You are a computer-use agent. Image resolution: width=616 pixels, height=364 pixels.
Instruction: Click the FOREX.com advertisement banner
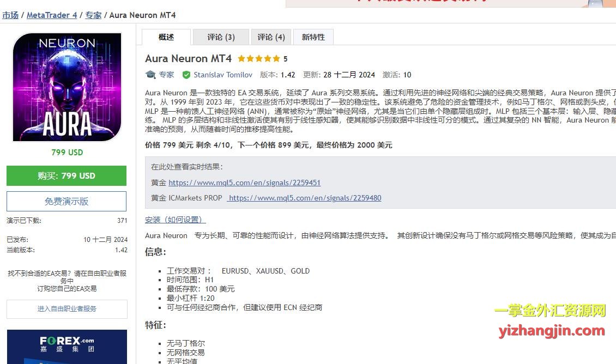coord(67,347)
